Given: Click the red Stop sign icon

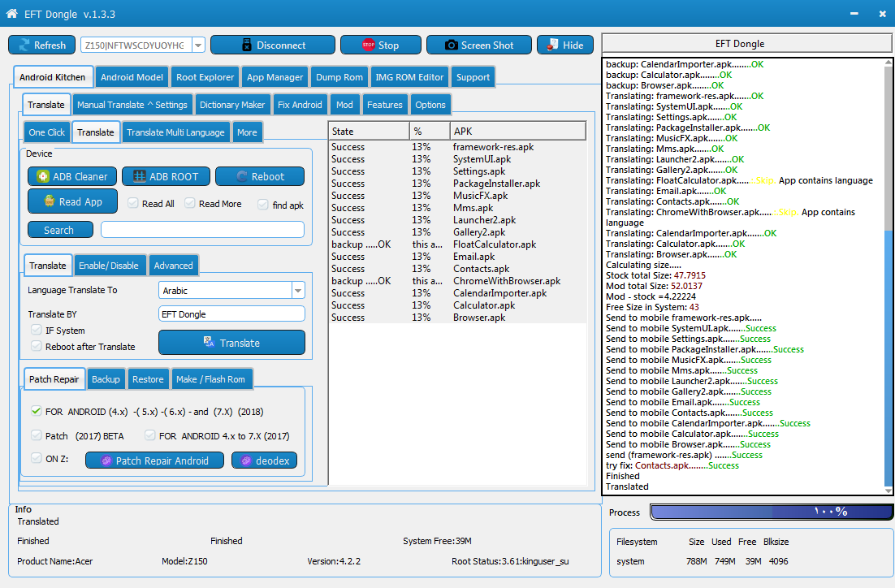Looking at the screenshot, I should 368,45.
